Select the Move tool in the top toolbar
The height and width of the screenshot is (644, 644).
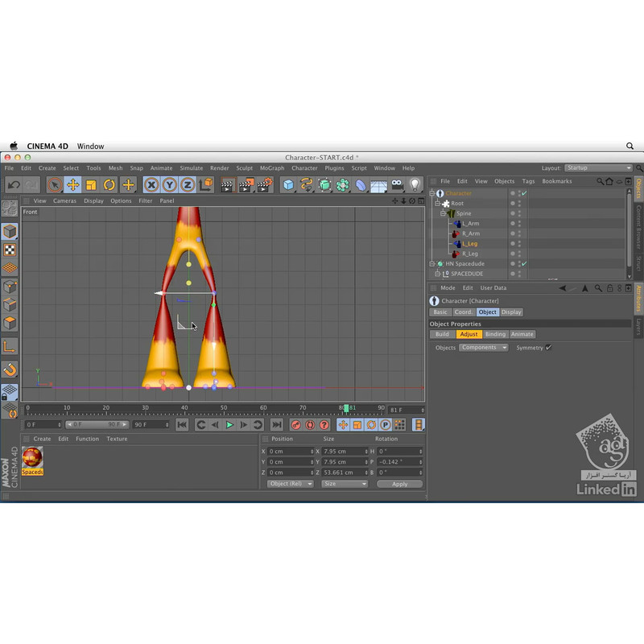(73, 185)
